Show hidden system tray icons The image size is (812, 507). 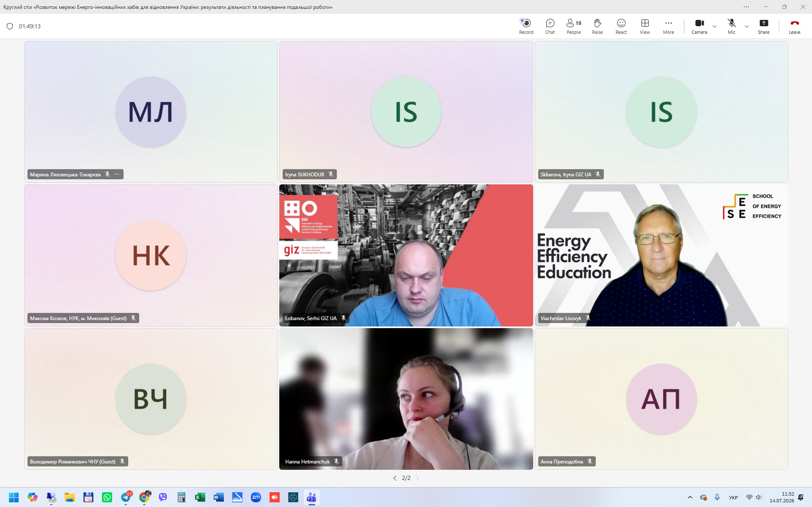tap(690, 497)
